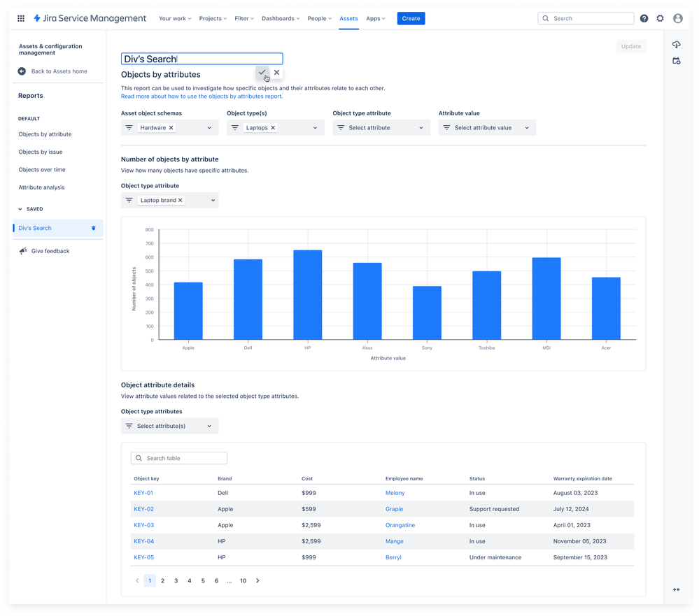
Task: Go to next page arrow in pagination
Action: pyautogui.click(x=257, y=580)
